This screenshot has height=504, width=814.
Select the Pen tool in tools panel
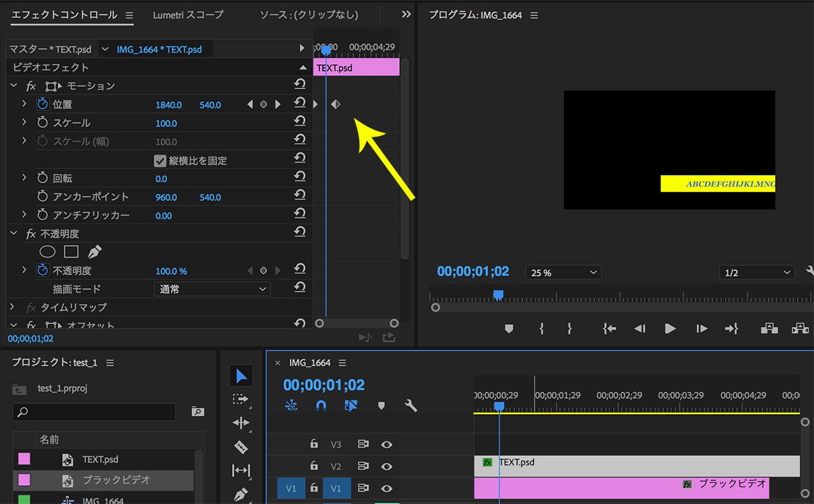pos(242,494)
